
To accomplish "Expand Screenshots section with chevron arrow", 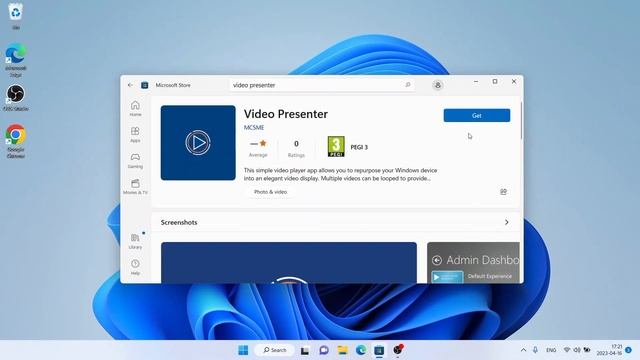I will (507, 222).
